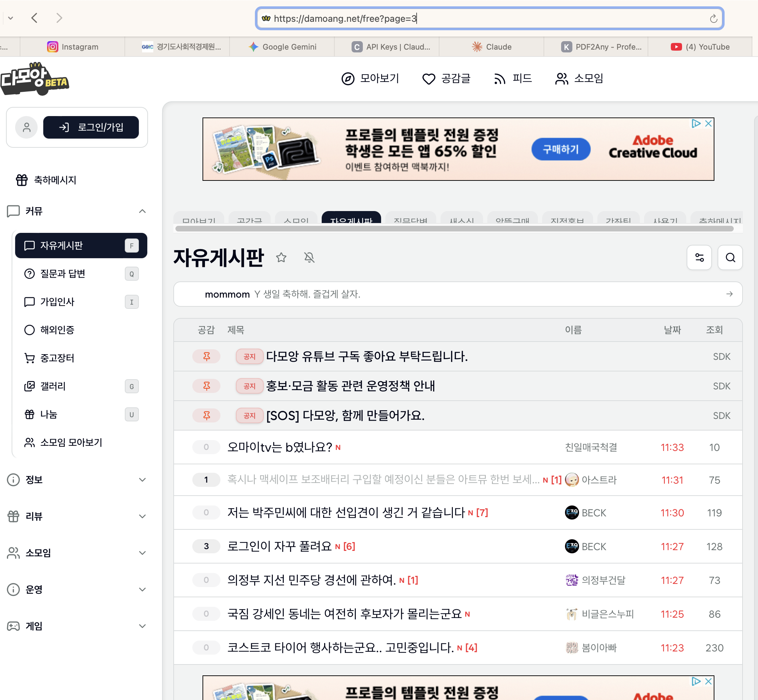This screenshot has width=758, height=700.
Task: Switch to the Google Gemini tab
Action: pyautogui.click(x=282, y=47)
